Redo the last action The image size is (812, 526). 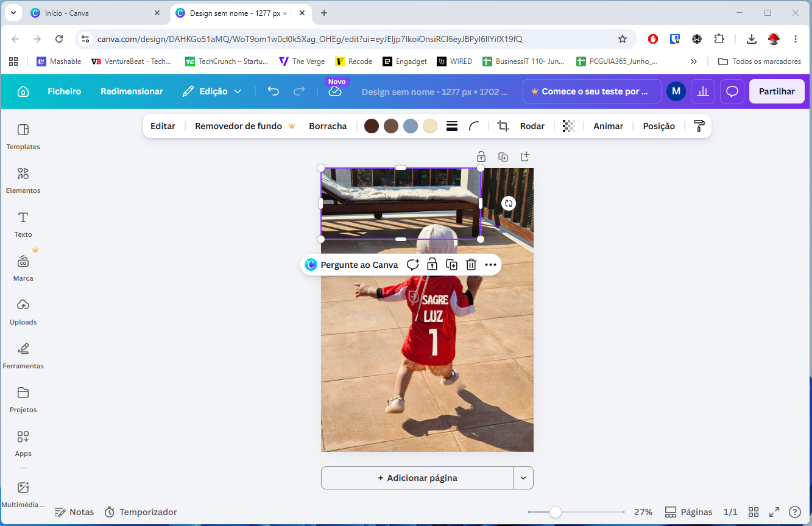(x=299, y=91)
